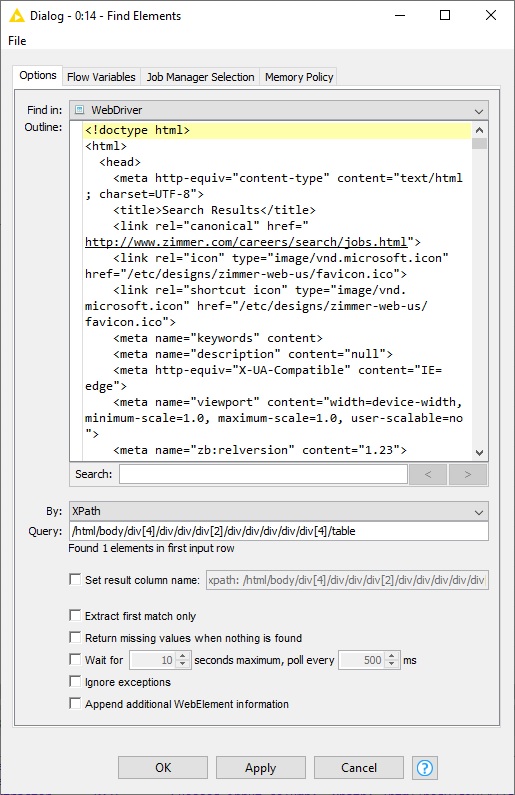515x795 pixels.
Task: Go to next search match arrow
Action: [467, 475]
